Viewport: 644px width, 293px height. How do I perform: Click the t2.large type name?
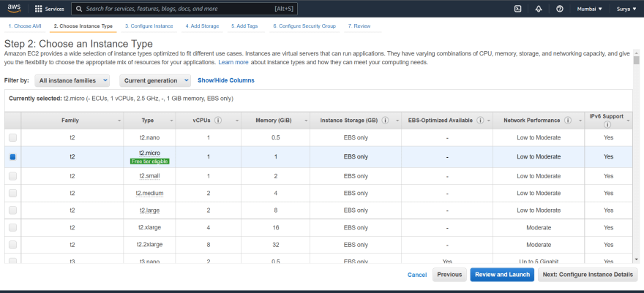tap(149, 210)
